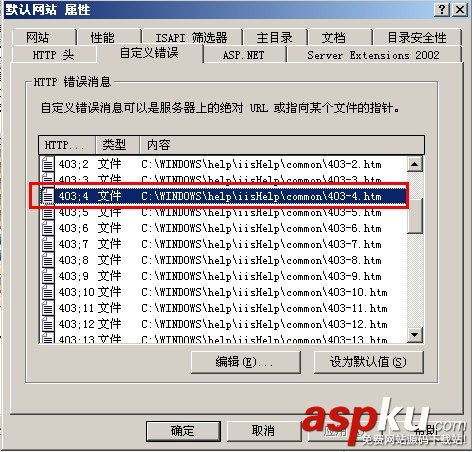The height and width of the screenshot is (452, 472).
Task: Click the file icon in the 403;12 row
Action: click(x=48, y=324)
